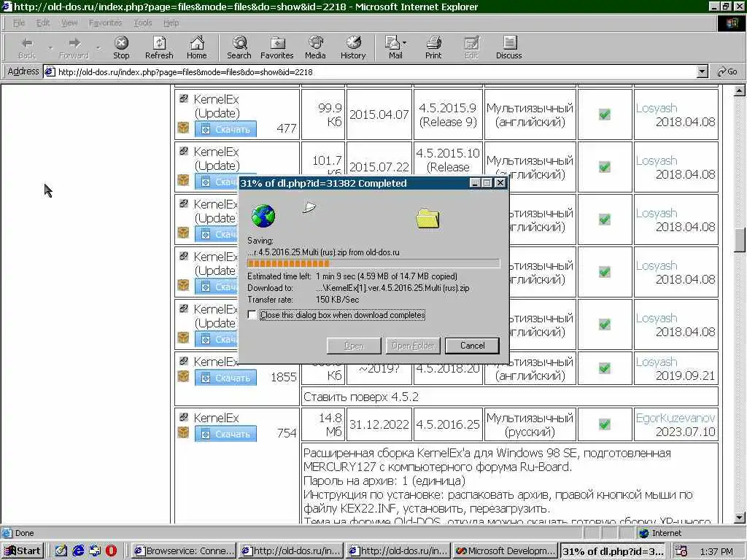Open the Favorites toolbar icon
Viewport: 747px width, 560px height.
tap(276, 47)
